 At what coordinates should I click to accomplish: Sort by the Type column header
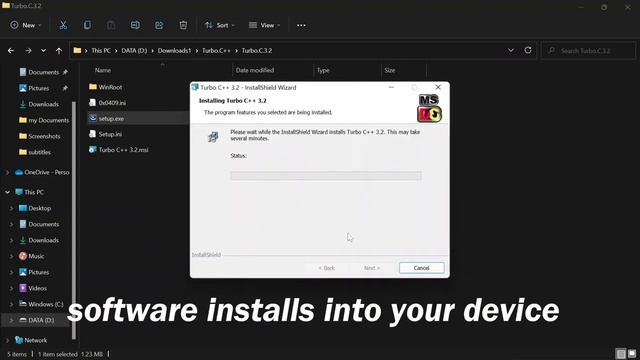point(323,70)
